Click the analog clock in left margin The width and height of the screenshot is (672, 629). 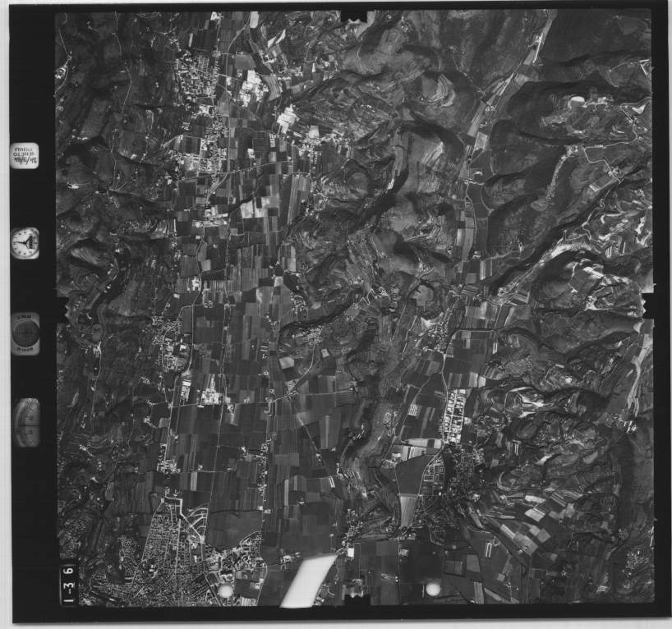tap(25, 243)
